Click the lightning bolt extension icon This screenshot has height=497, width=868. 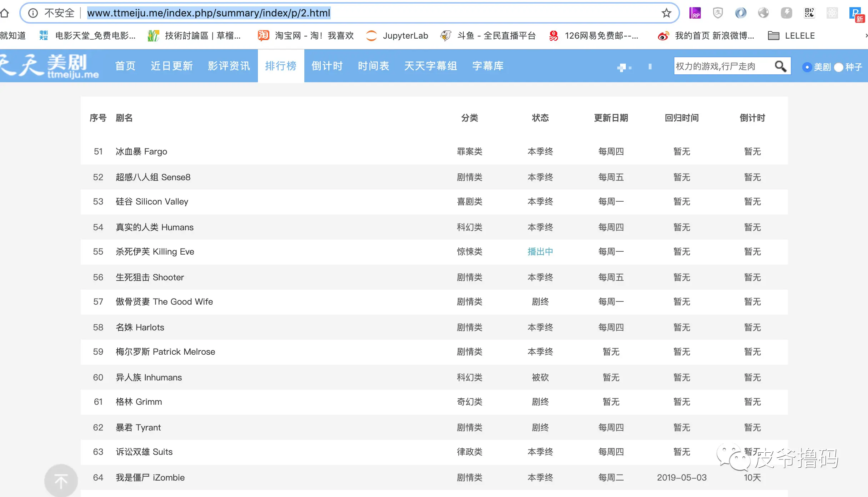click(786, 13)
